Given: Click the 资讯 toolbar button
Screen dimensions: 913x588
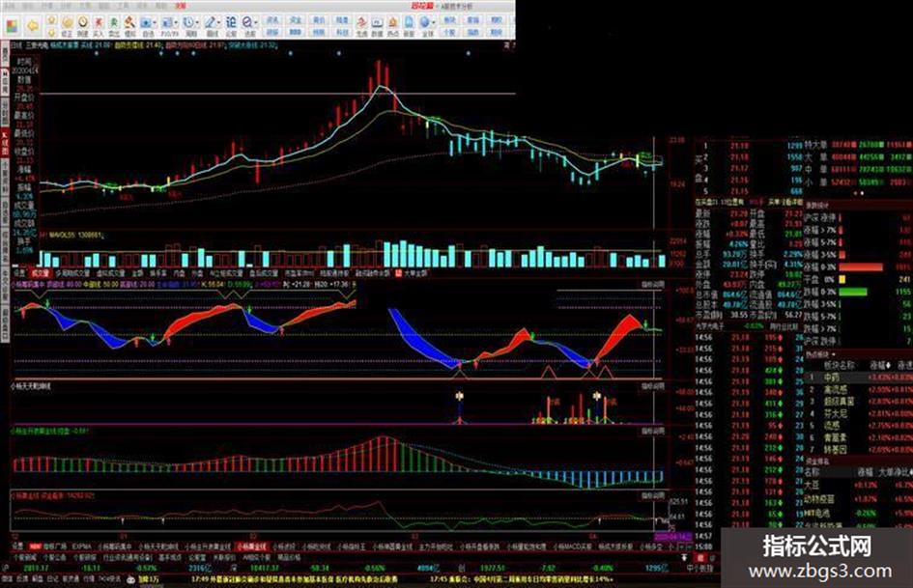Looking at the screenshot, I should pyautogui.click(x=272, y=20).
